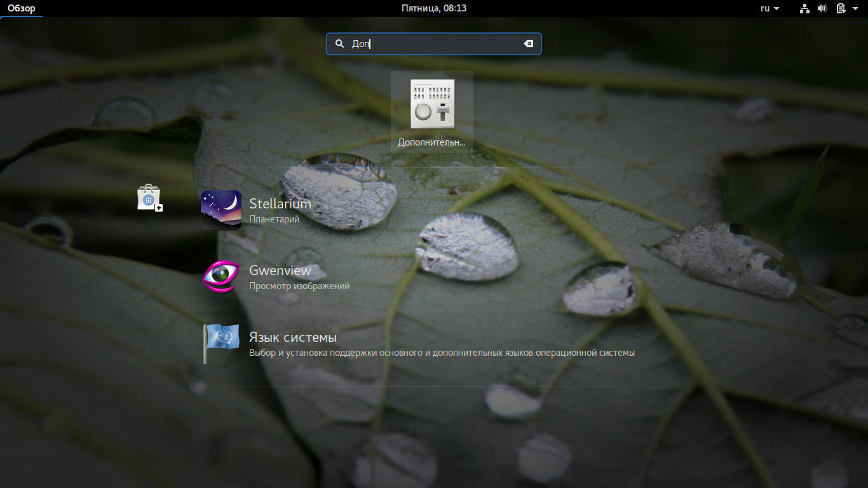The height and width of the screenshot is (488, 868).
Task: Open the Пятница, 08:13 clock menu
Action: 434,8
